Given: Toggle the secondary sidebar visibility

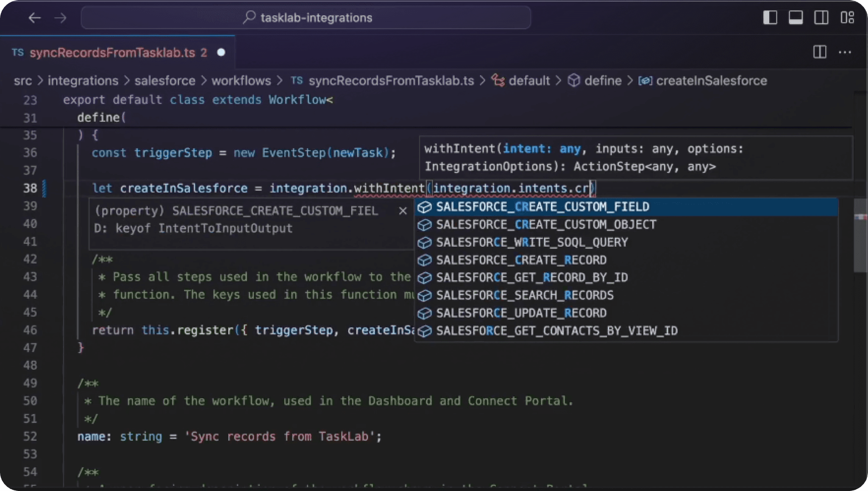Looking at the screenshot, I should click(x=821, y=18).
